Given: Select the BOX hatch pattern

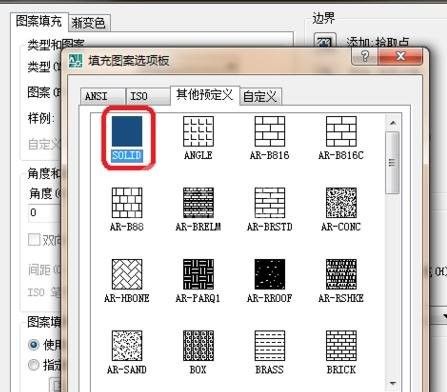Looking at the screenshot, I should point(198,346).
